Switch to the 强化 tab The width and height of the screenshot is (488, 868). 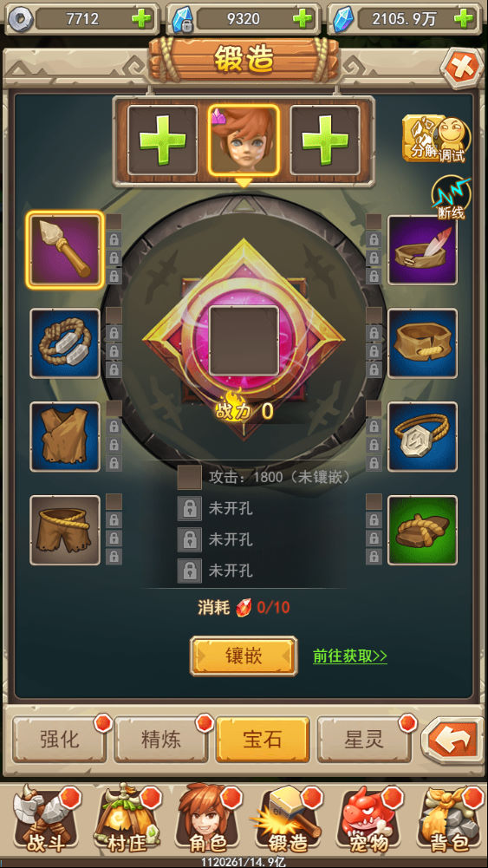click(60, 741)
